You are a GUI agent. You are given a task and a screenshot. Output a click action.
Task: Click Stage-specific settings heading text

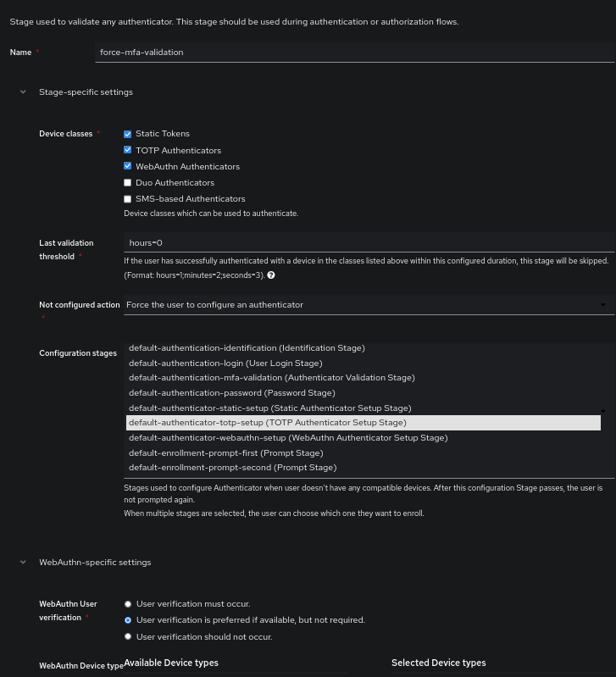86,92
